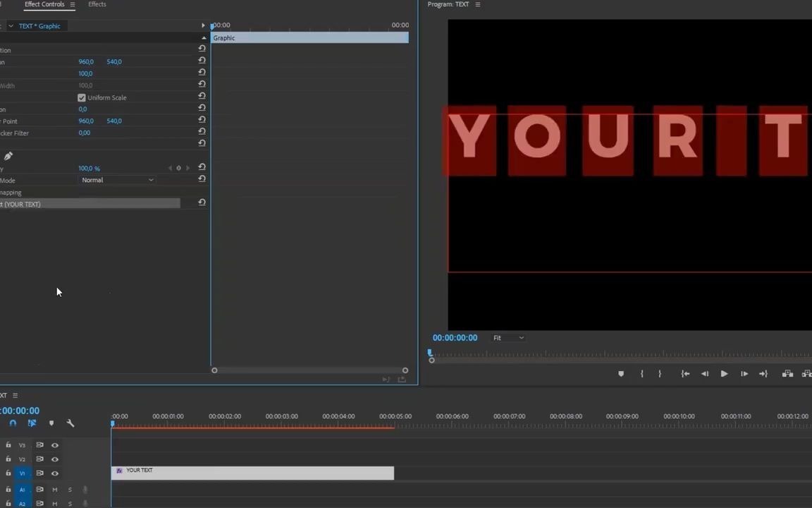The height and width of the screenshot is (508, 812).
Task: Toggle sync lock on track V2
Action: [40, 459]
